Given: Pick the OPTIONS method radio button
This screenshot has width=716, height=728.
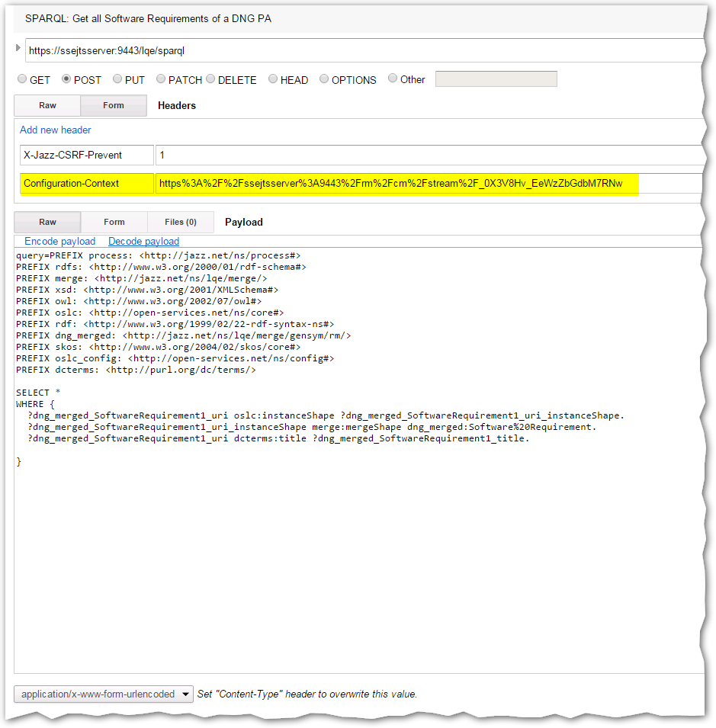Looking at the screenshot, I should coord(324,79).
